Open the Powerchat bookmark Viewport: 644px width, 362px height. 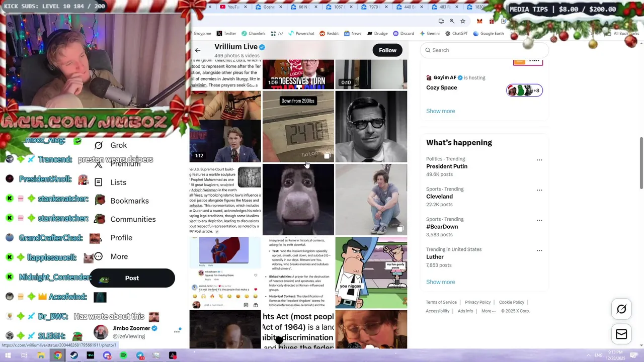click(301, 34)
